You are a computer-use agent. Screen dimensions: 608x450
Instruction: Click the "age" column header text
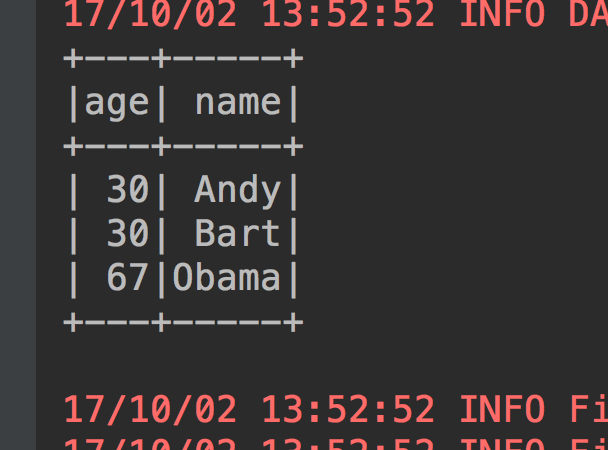click(117, 102)
